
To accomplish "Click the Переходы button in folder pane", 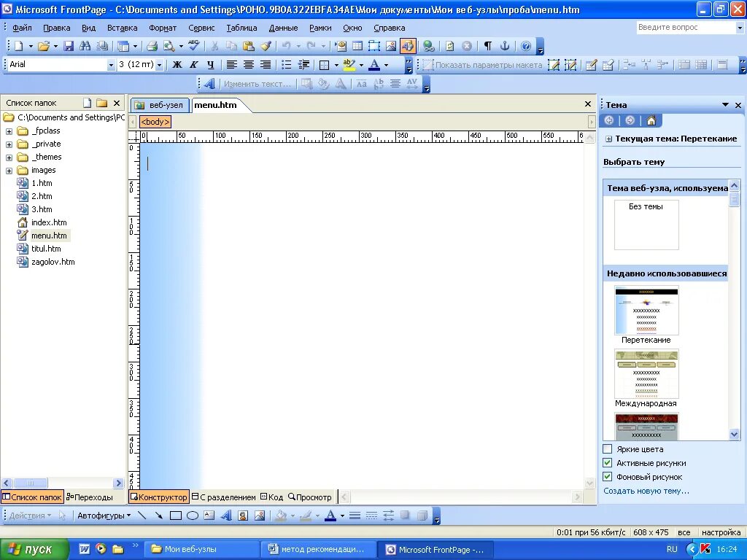I will tap(90, 497).
